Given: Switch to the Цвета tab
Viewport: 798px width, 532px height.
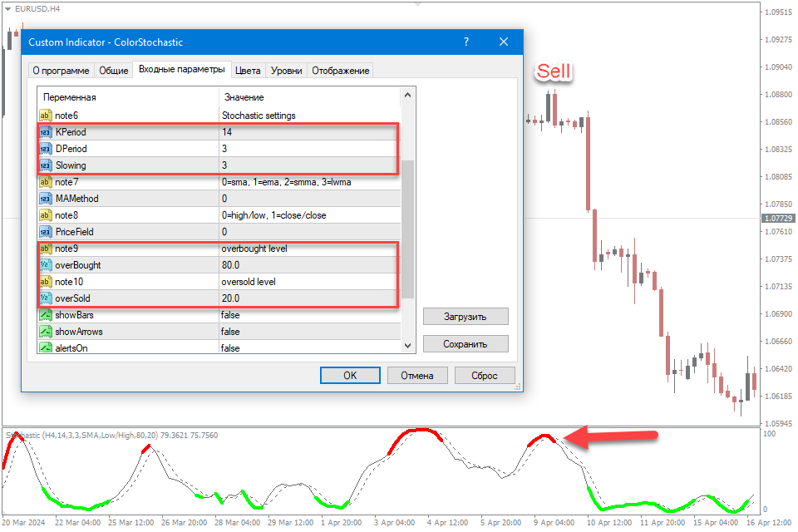Looking at the screenshot, I should click(248, 71).
